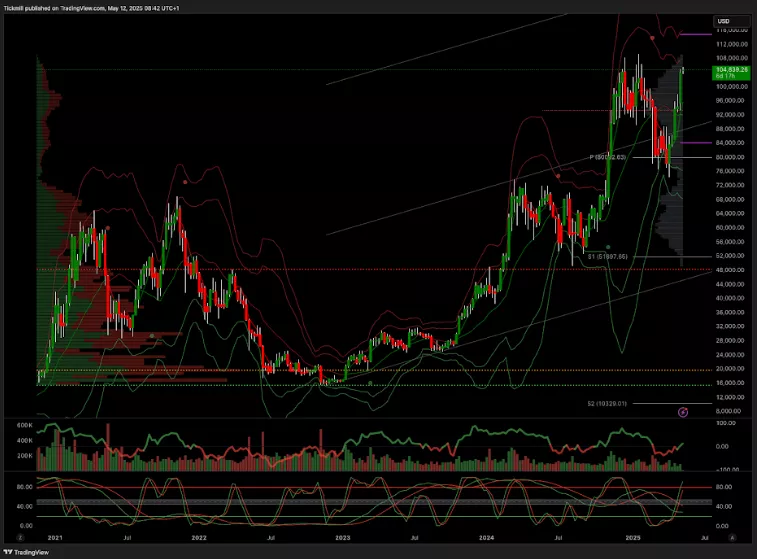
Task: Select the P pivot level label
Action: [607, 157]
